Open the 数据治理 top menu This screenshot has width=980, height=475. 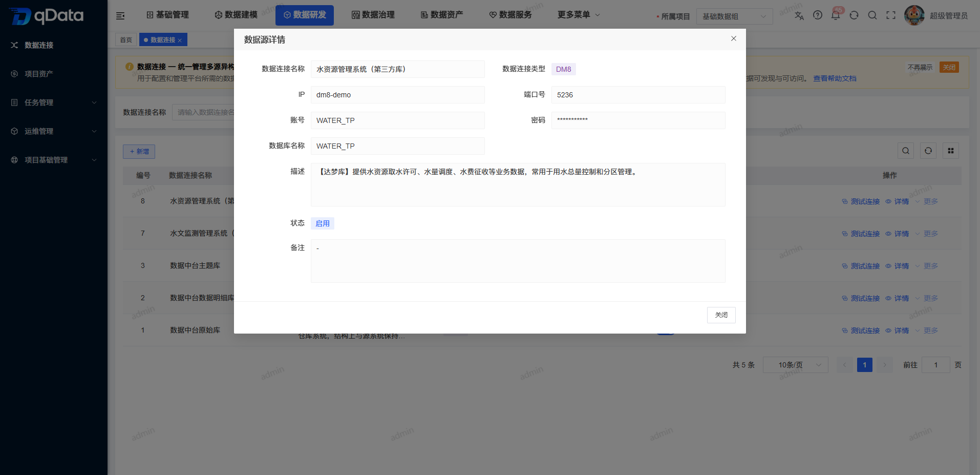click(x=373, y=15)
